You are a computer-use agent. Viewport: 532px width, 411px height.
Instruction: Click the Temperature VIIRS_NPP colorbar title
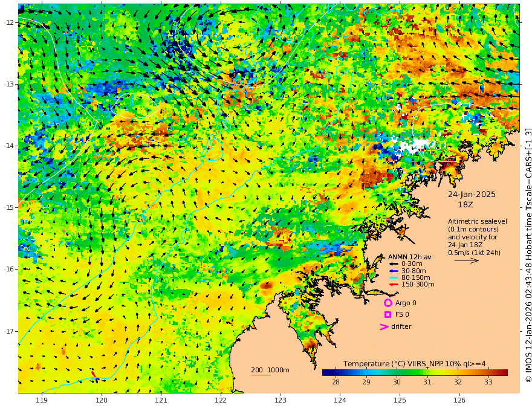[414, 364]
